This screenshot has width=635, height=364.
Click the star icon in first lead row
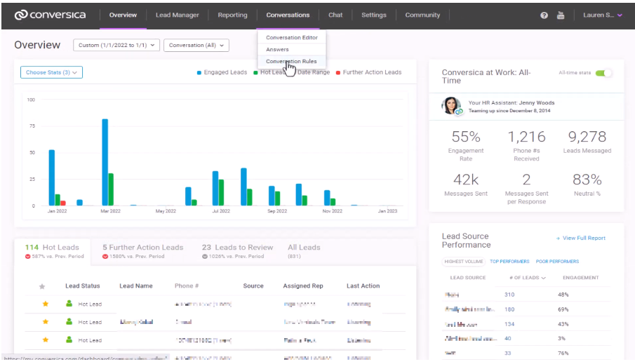click(46, 304)
